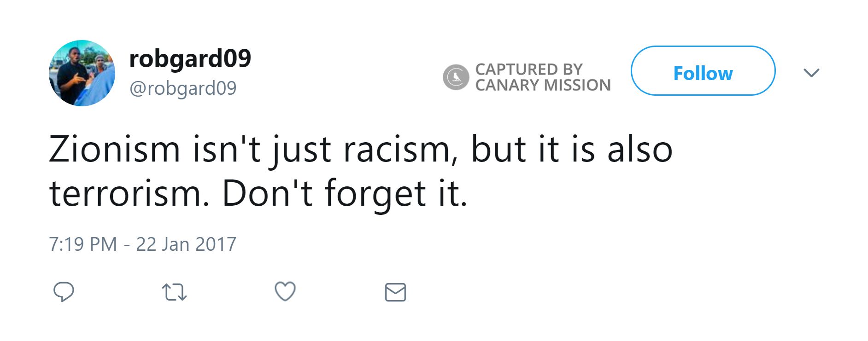
Task: Click the "7:19 PM" time text
Action: pos(83,244)
